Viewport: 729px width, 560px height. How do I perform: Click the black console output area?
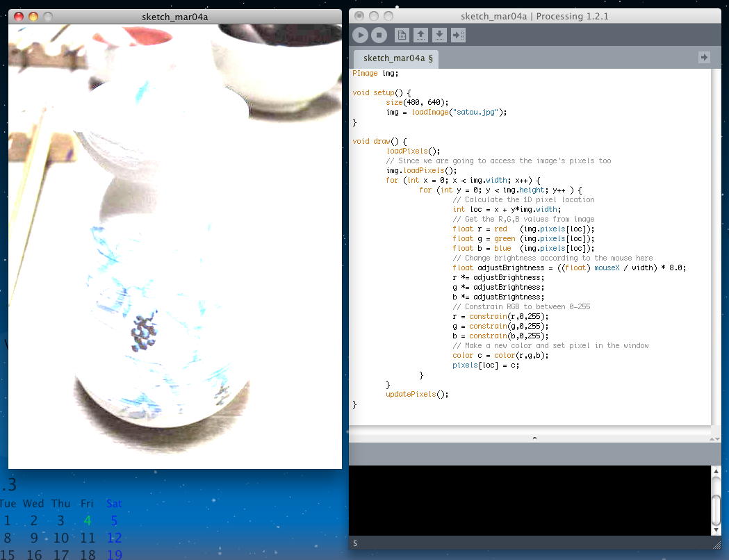(x=530, y=500)
